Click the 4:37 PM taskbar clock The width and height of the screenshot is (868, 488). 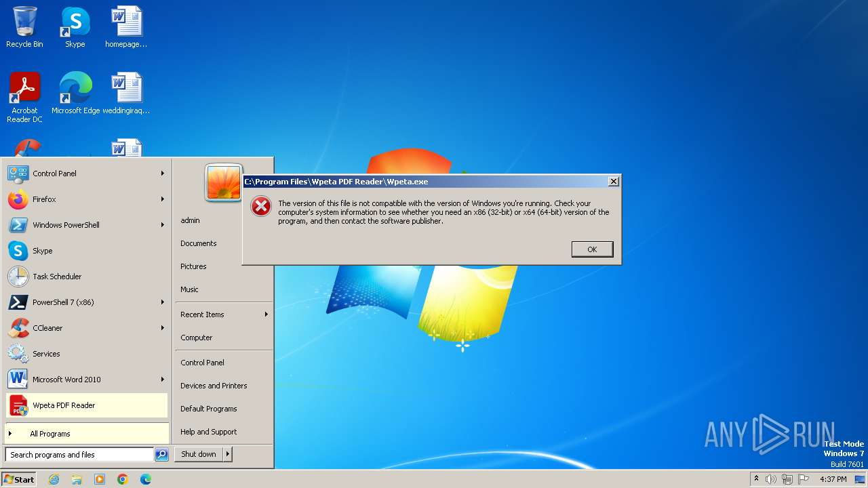833,479
